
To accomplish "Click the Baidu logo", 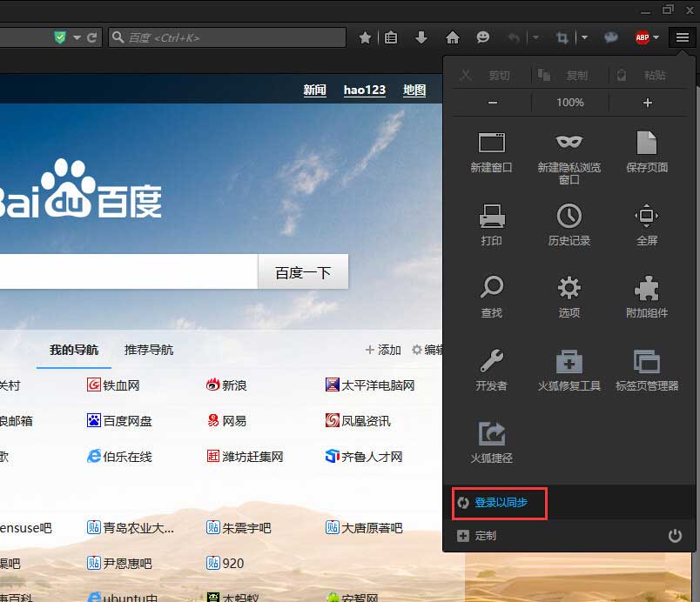I will tap(80, 190).
